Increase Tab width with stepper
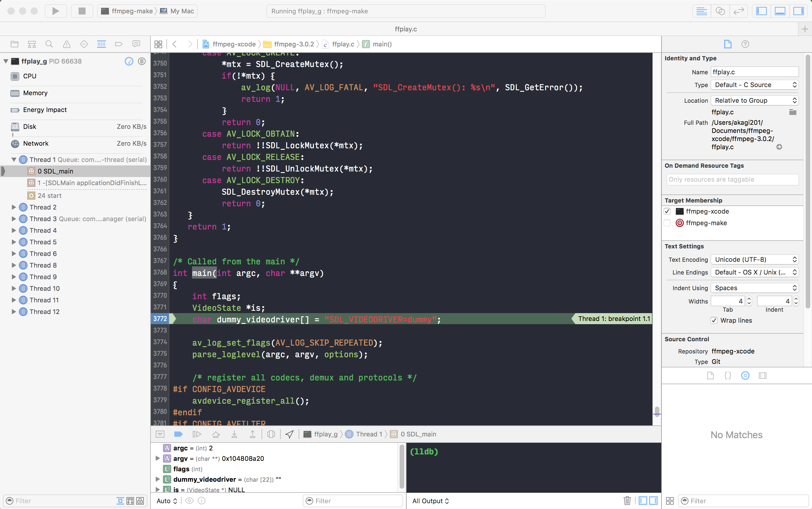The height and width of the screenshot is (509, 812). (749, 299)
